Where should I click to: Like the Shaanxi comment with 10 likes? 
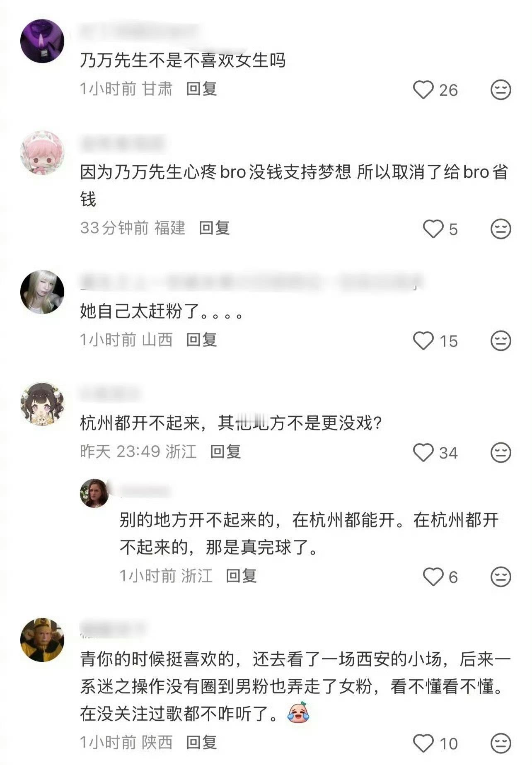pos(423,743)
